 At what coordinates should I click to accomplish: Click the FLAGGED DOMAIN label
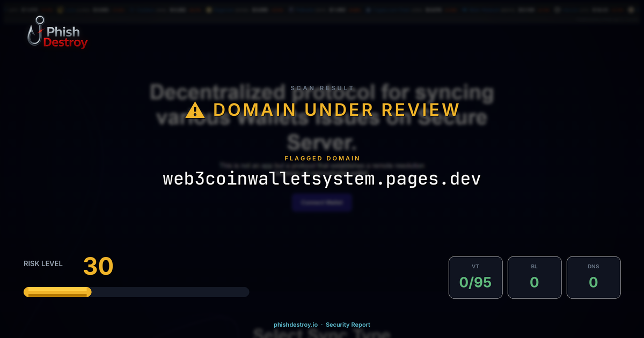pos(321,158)
